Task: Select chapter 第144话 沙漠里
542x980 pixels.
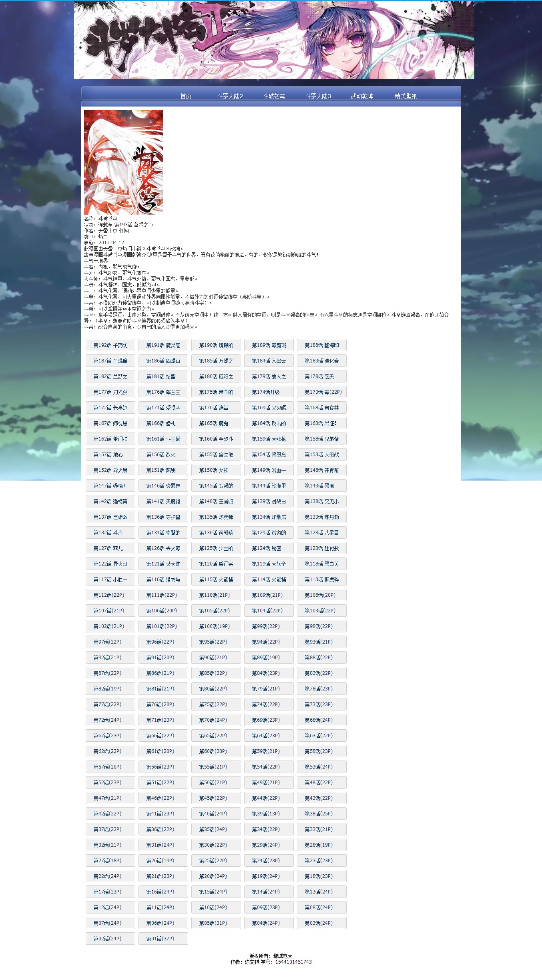Action: click(269, 486)
